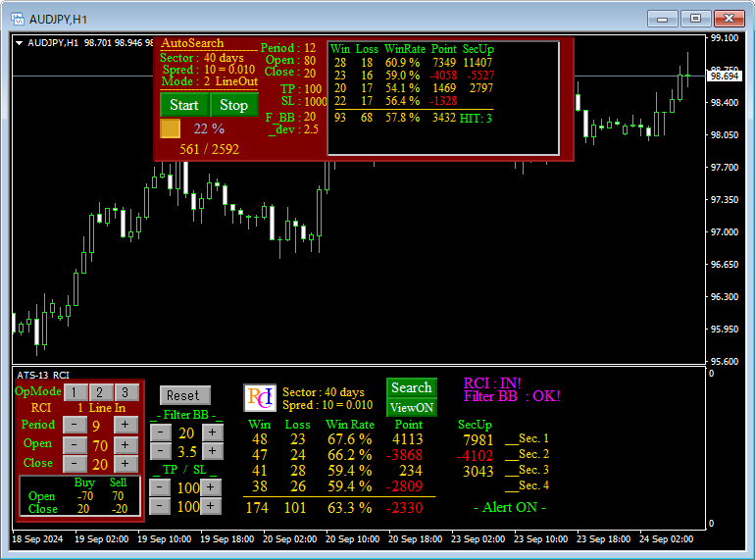Click the 57.8 % AutoSearch win rate
This screenshot has width=755, height=560.
[x=403, y=118]
